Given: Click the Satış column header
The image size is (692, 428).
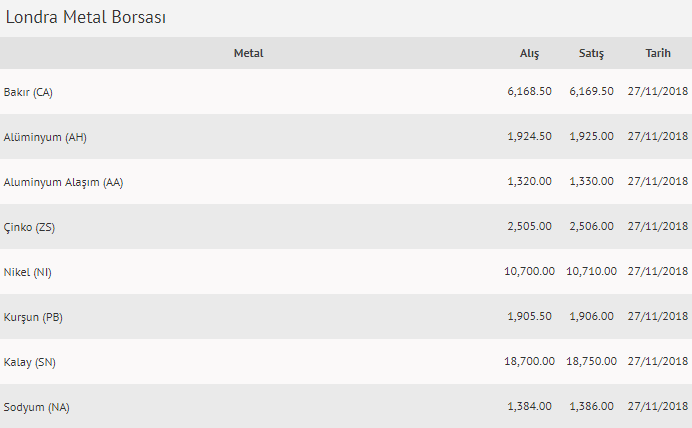Looking at the screenshot, I should coord(591,53).
